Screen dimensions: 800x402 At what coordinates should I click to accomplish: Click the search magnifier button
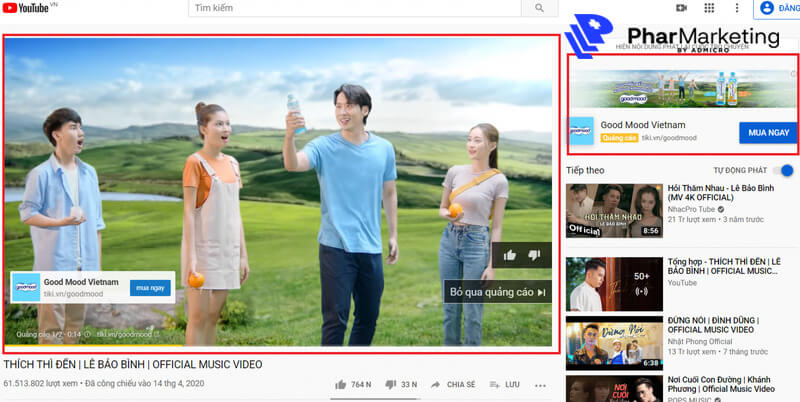(539, 8)
